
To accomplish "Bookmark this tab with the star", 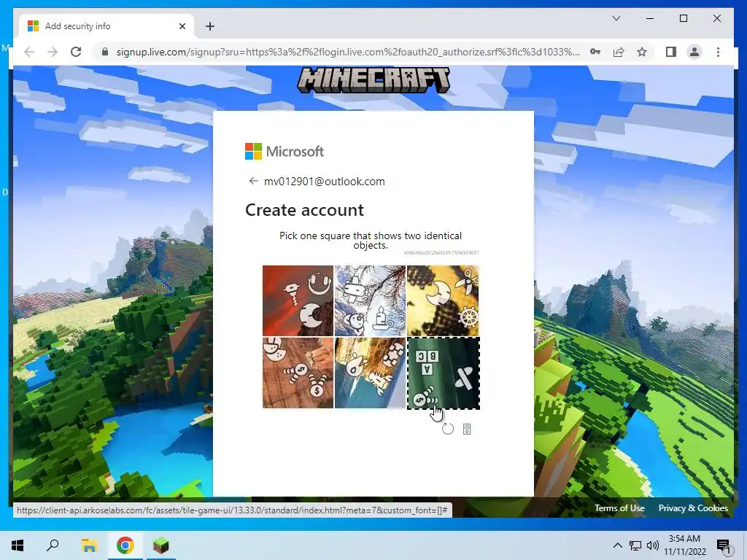I will [x=642, y=52].
